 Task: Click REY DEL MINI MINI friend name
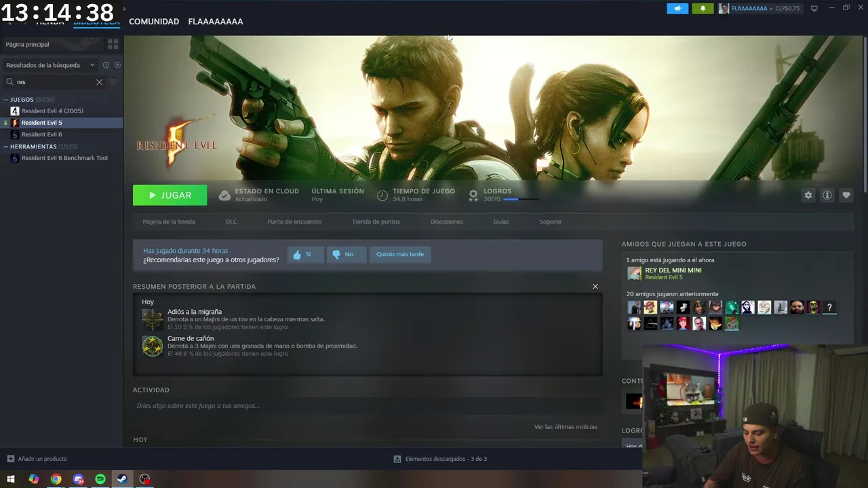point(673,270)
